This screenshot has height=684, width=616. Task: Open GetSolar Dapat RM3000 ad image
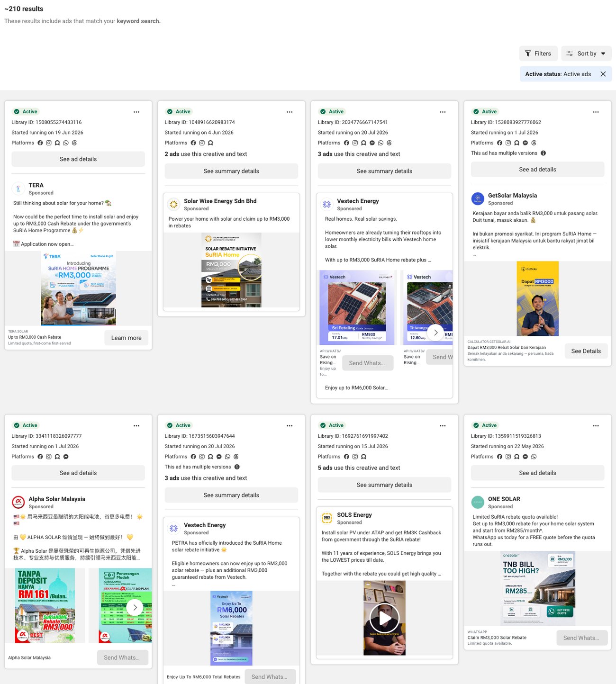(x=537, y=298)
